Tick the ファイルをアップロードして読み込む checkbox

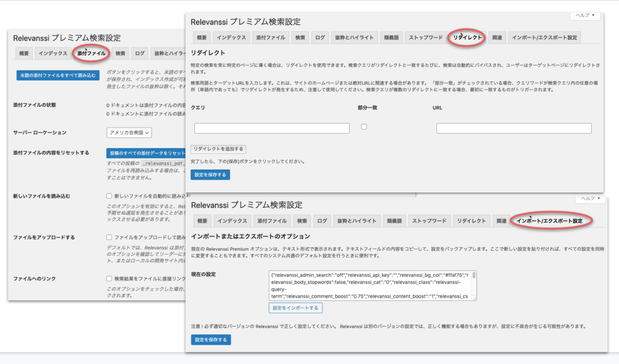(109, 237)
